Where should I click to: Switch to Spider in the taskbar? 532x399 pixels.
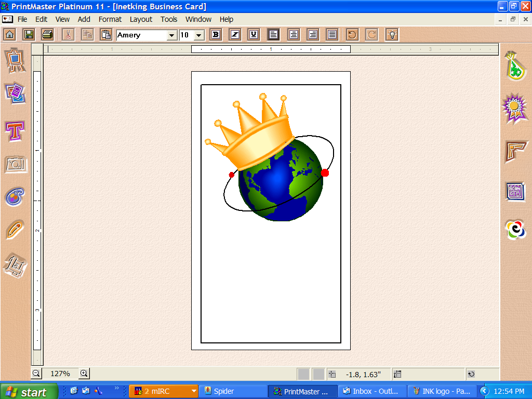click(x=233, y=392)
